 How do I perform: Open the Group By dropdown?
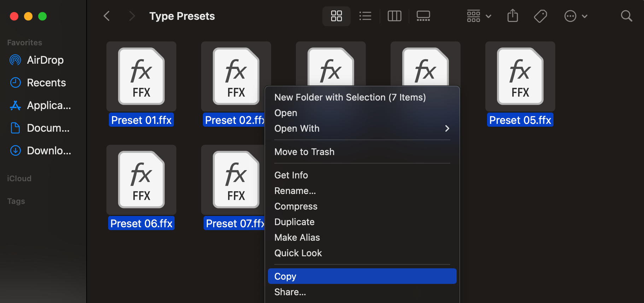pyautogui.click(x=479, y=16)
